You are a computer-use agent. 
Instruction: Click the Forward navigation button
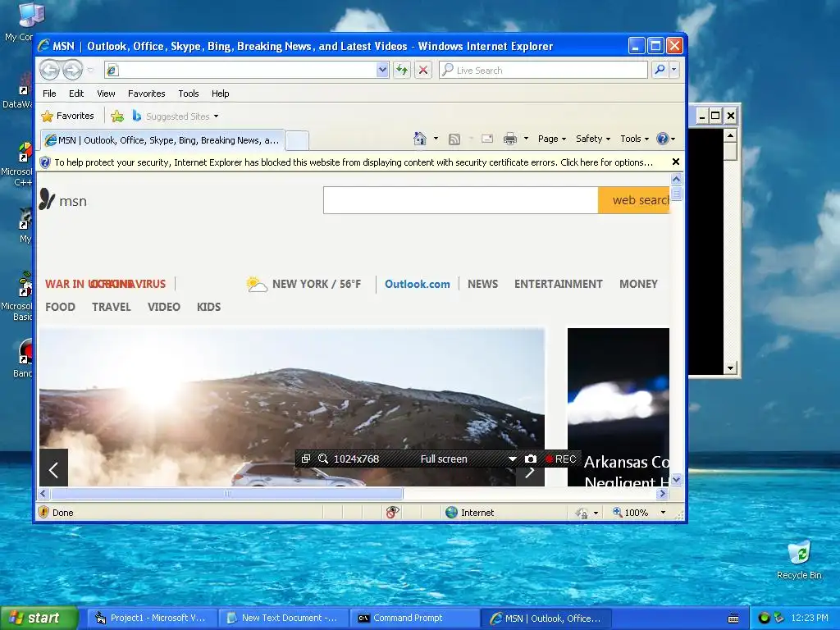tap(73, 70)
